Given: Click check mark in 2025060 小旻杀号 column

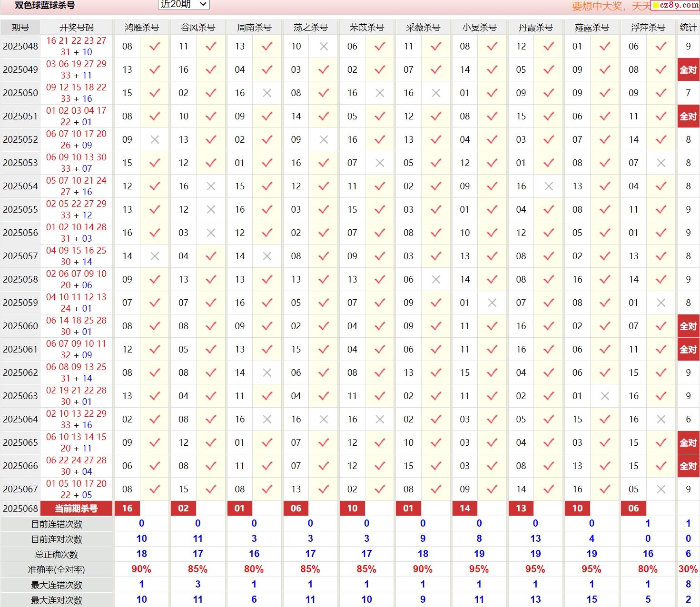Looking at the screenshot, I should click(493, 326).
